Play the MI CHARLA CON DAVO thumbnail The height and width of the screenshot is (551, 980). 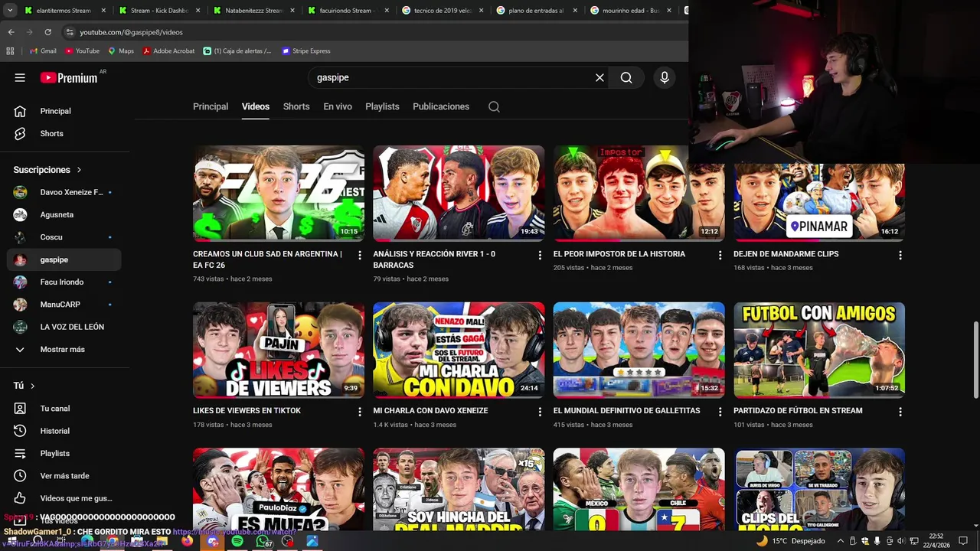tap(459, 350)
